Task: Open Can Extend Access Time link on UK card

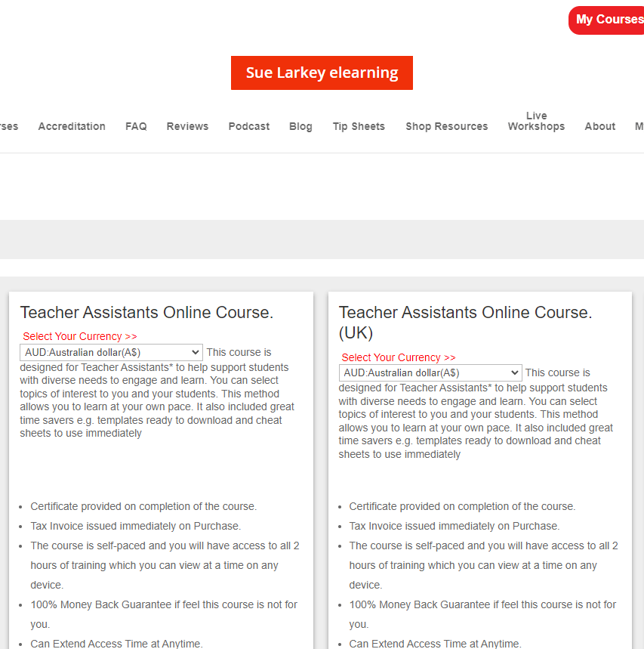Action: tap(434, 644)
